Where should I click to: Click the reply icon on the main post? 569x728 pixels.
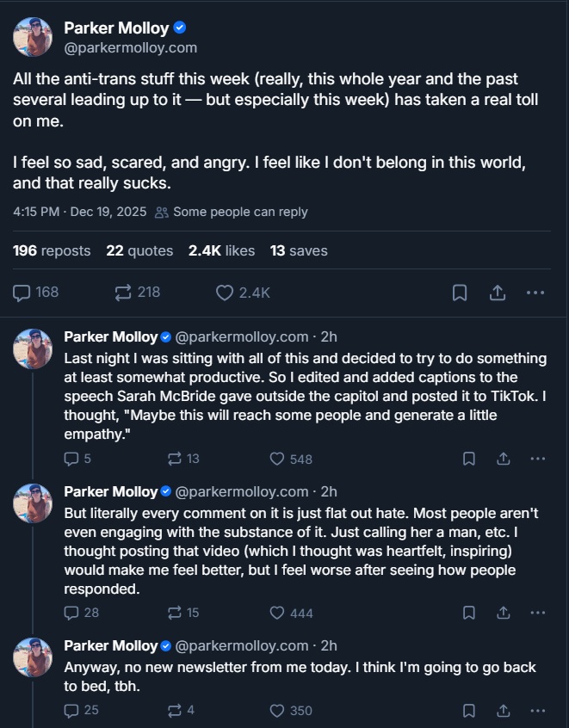(22, 293)
